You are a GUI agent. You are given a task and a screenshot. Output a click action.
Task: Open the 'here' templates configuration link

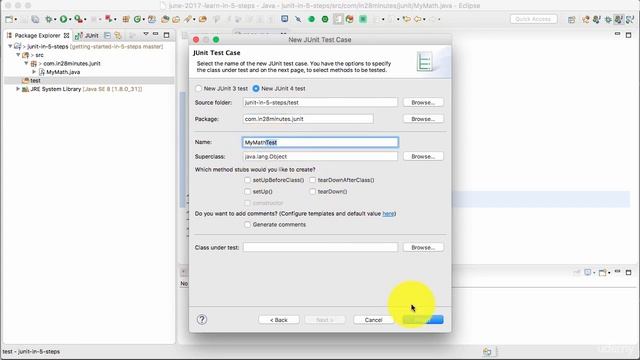point(388,213)
